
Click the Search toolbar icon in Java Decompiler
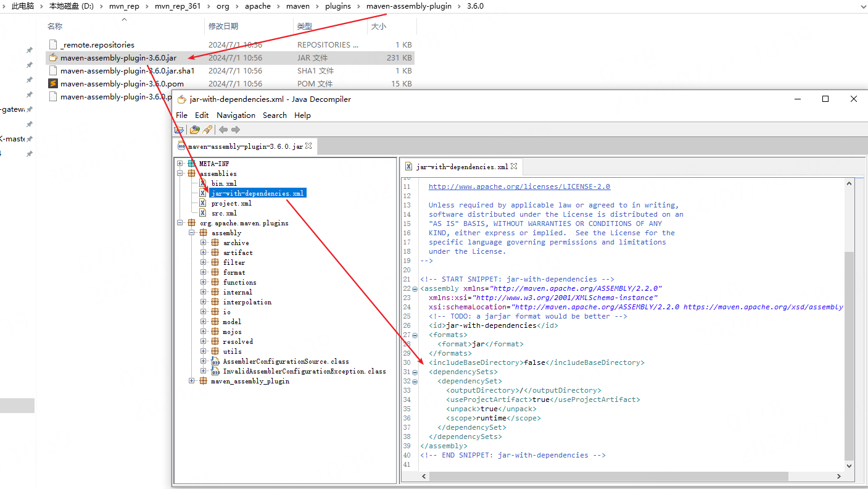point(207,130)
